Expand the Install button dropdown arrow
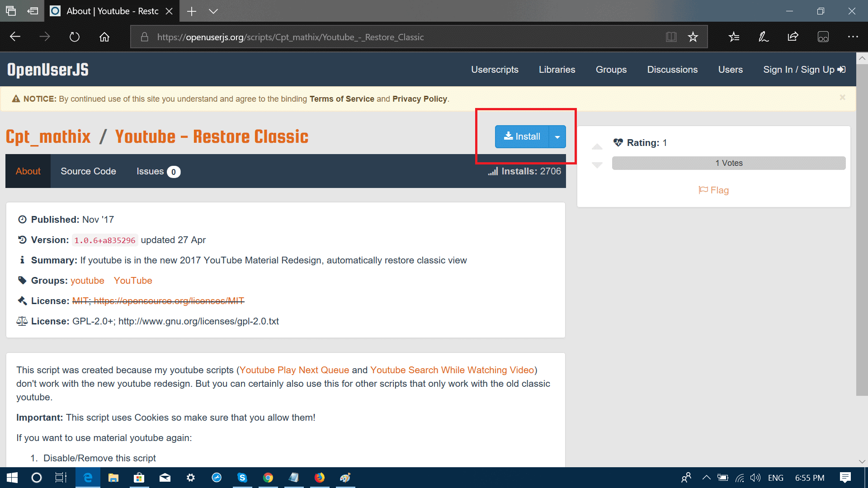Viewport: 868px width, 488px height. (557, 137)
